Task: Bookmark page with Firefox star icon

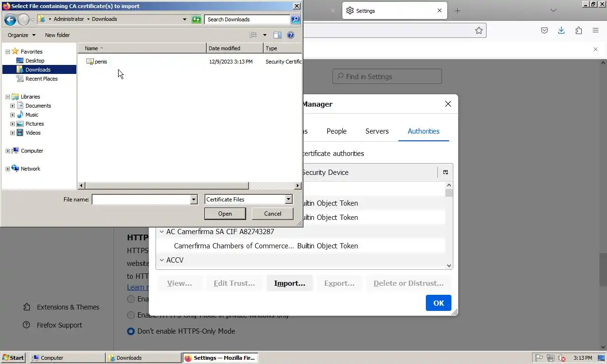Action: (x=479, y=30)
